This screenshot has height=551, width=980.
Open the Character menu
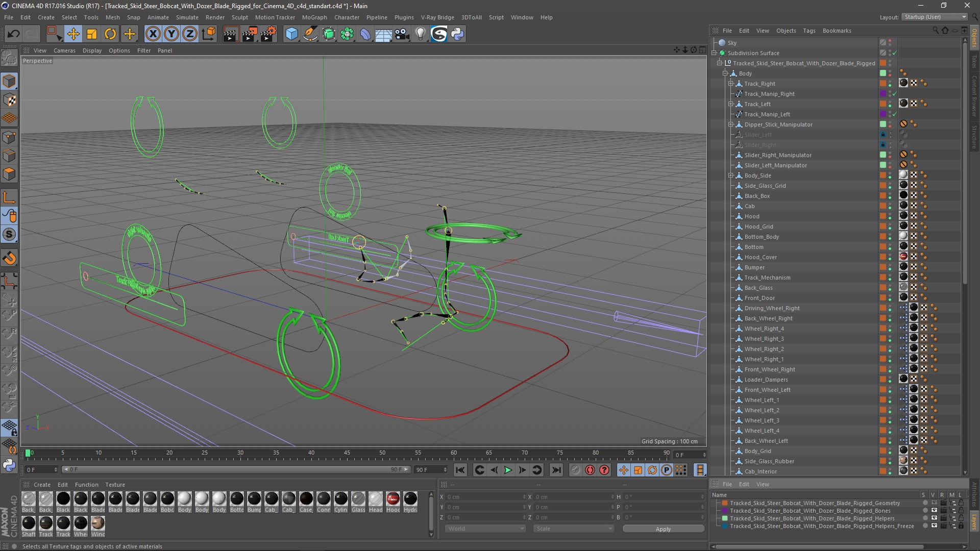pyautogui.click(x=347, y=17)
